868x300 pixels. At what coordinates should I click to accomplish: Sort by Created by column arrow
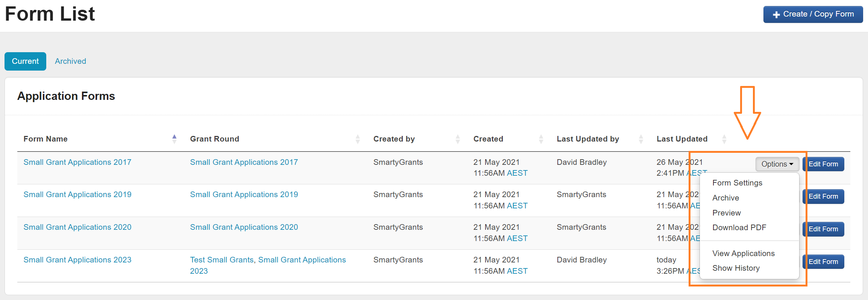click(457, 139)
